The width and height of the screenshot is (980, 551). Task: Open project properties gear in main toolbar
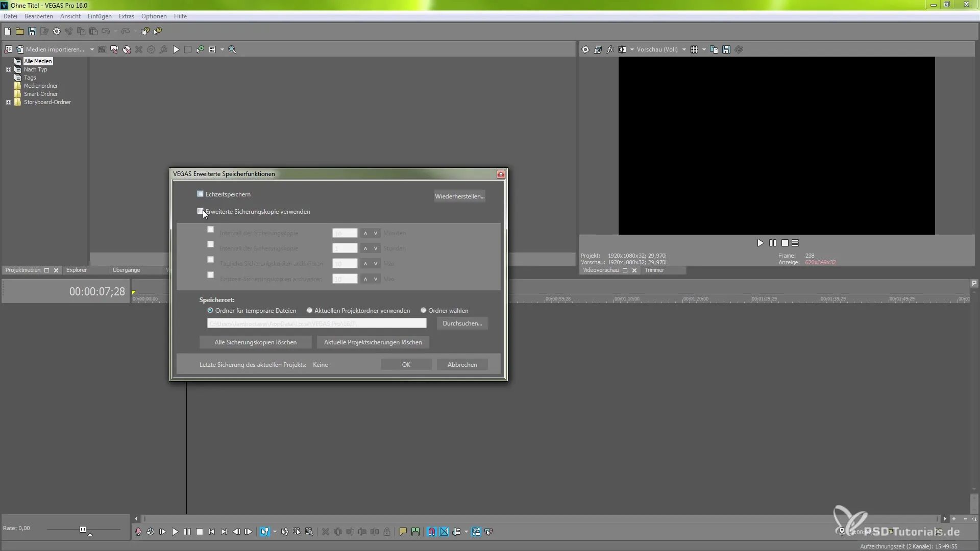57,31
